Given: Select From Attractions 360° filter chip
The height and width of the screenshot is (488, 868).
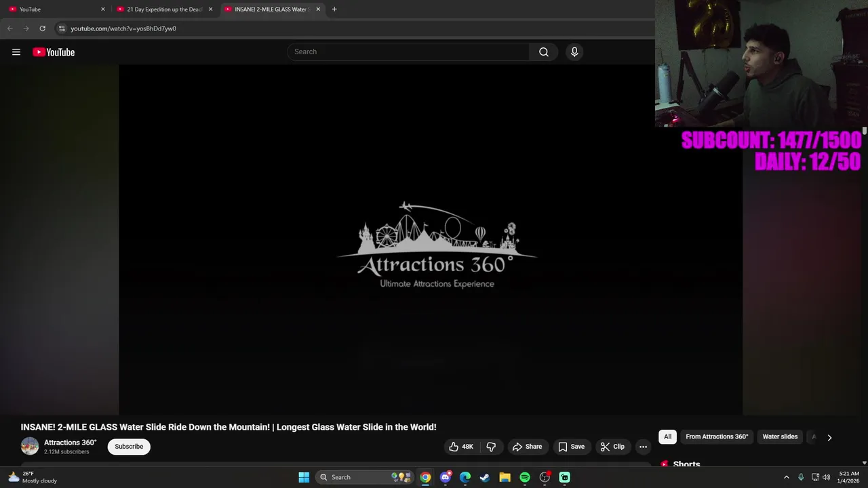Looking at the screenshot, I should (x=717, y=436).
